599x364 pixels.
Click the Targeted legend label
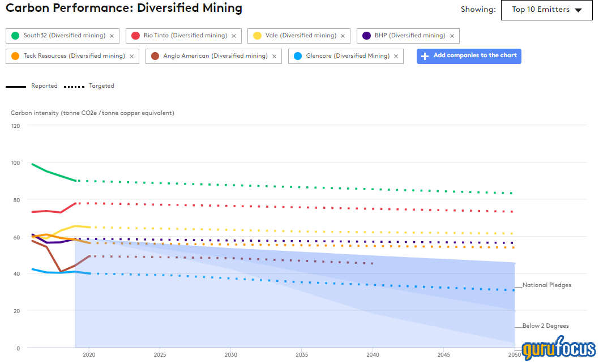[101, 86]
